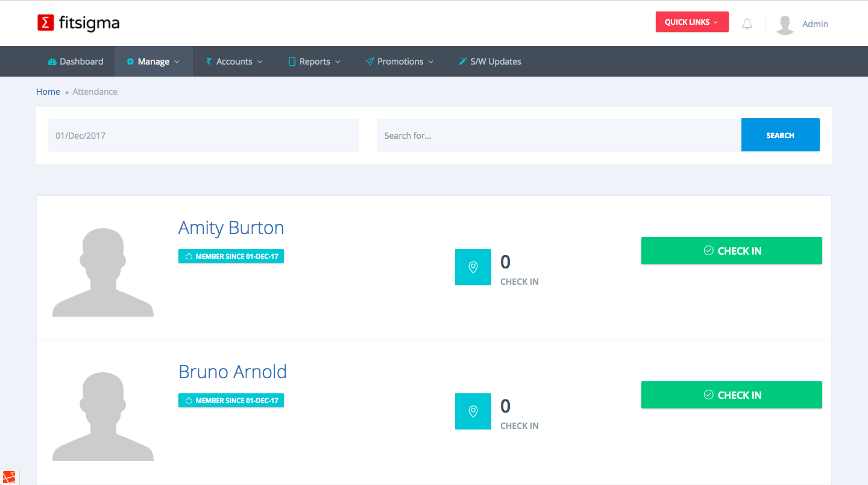Click the fitsigma logo icon
This screenshot has width=868, height=485.
pyautogui.click(x=46, y=23)
